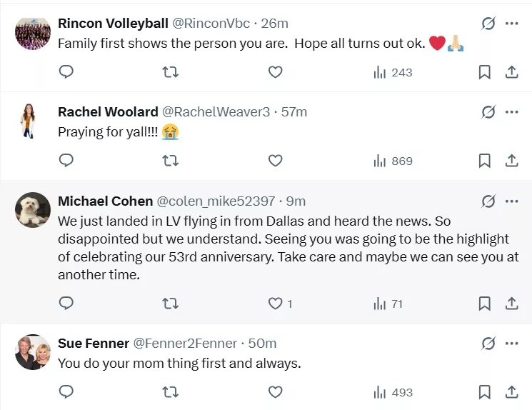The width and height of the screenshot is (532, 410).
Task: Bookmark Sue Fenner's tweet
Action: pos(484,392)
